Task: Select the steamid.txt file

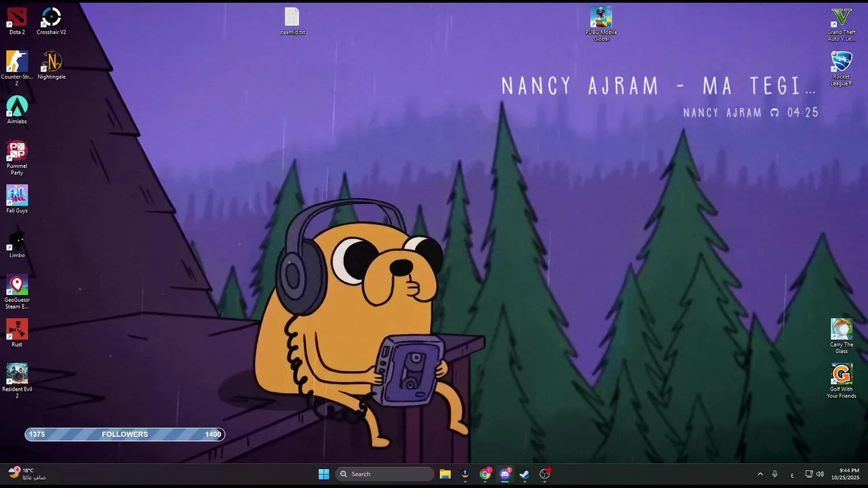Action: point(292,21)
